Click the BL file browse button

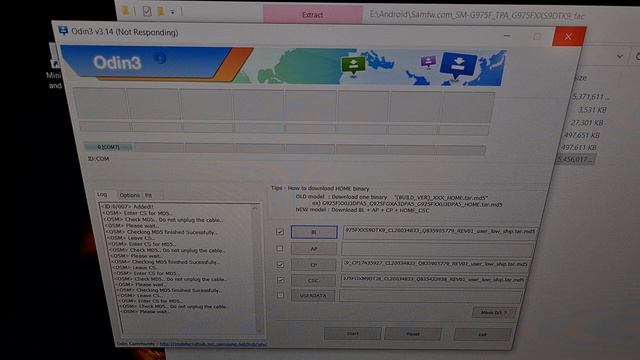click(314, 232)
